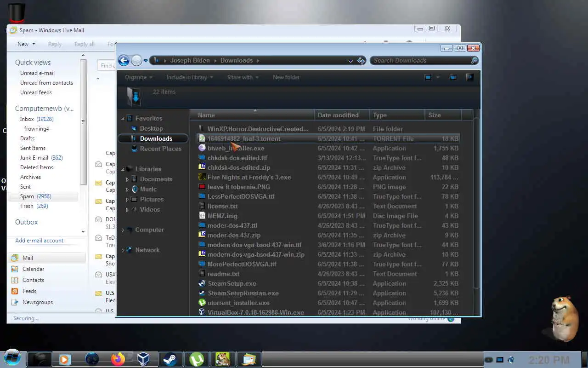Open VirtualBox from the taskbar
The width and height of the screenshot is (588, 368).
[x=144, y=359]
